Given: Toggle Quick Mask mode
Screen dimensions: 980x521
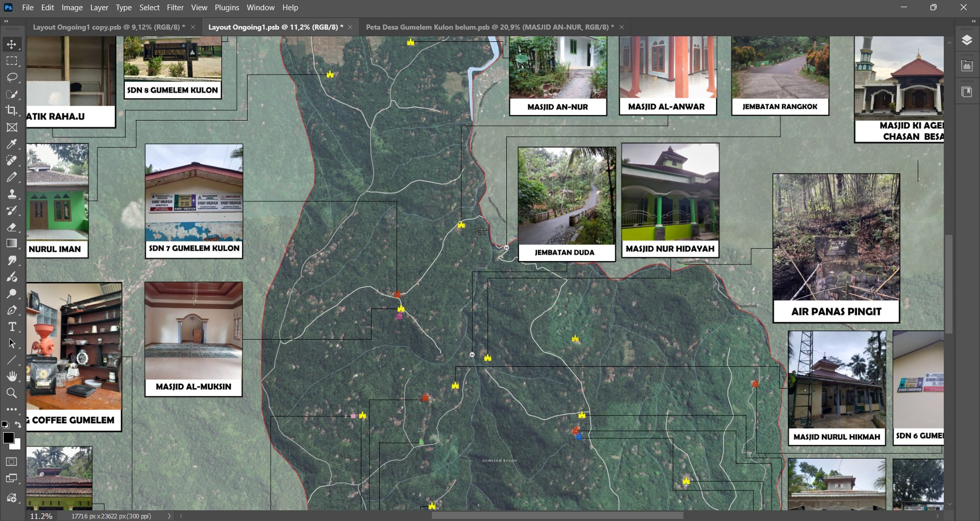Looking at the screenshot, I should pyautogui.click(x=12, y=462).
